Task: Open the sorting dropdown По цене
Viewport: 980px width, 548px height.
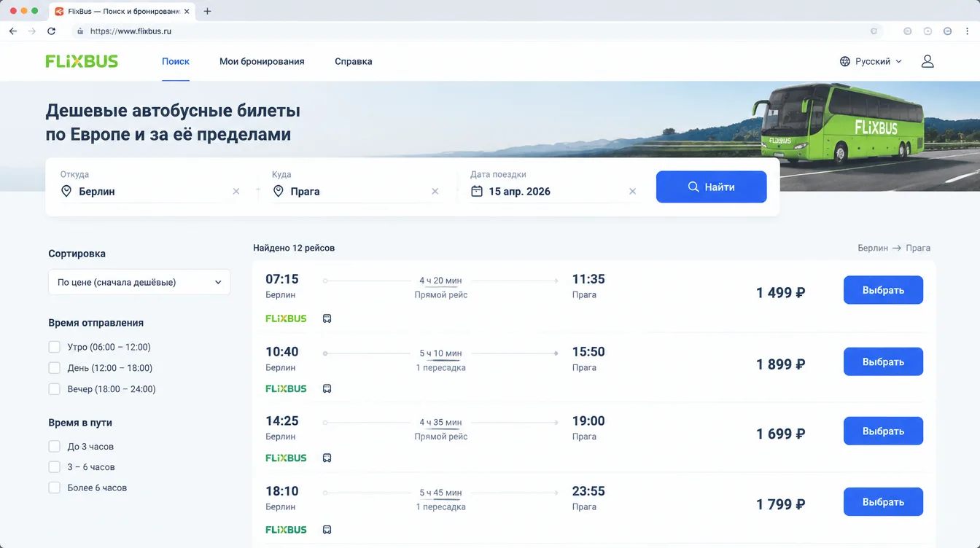Action: (x=139, y=282)
